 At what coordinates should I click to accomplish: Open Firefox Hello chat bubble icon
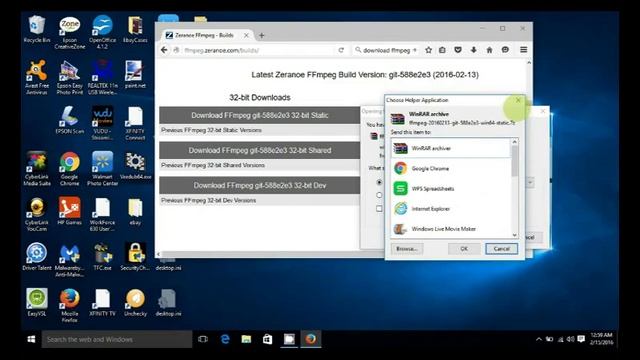tap(505, 50)
